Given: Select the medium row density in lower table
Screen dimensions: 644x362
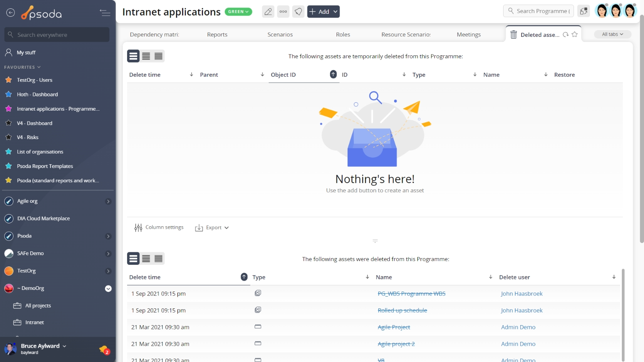Looking at the screenshot, I should coord(146,259).
